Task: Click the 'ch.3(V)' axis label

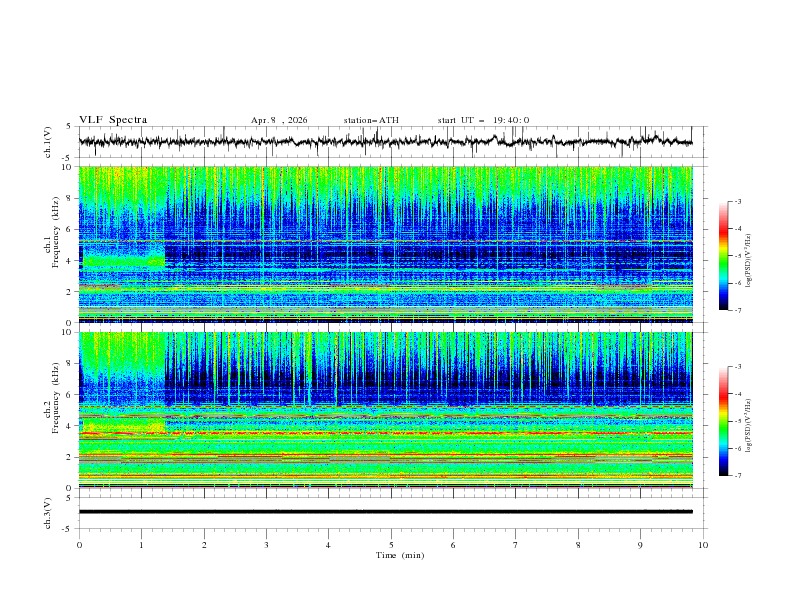Action: point(48,513)
